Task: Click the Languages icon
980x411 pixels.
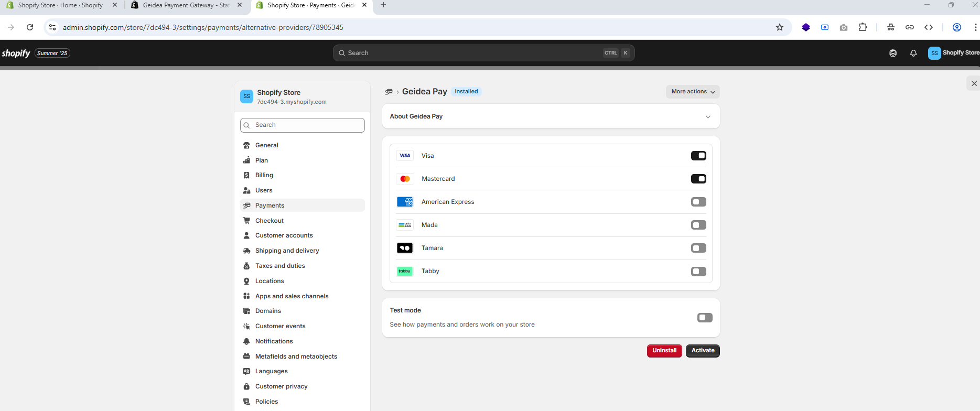Action: [x=246, y=371]
